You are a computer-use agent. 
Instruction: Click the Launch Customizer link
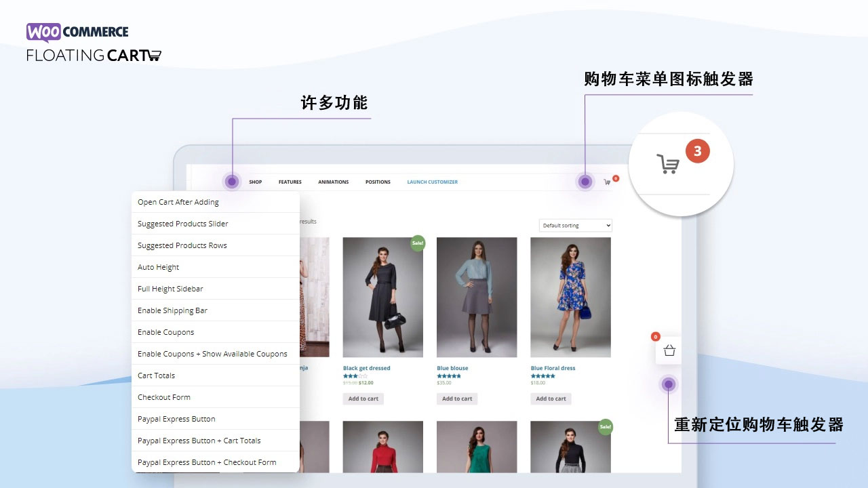pos(432,182)
